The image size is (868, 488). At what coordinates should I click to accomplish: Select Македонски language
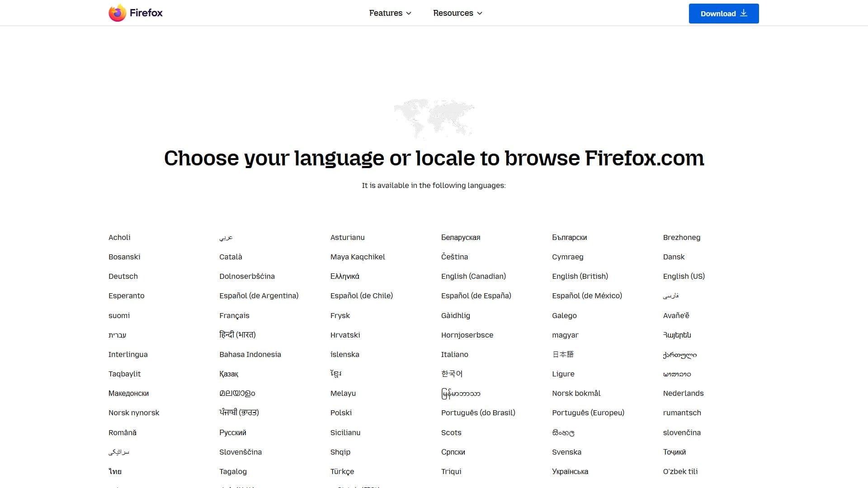pyautogui.click(x=128, y=393)
